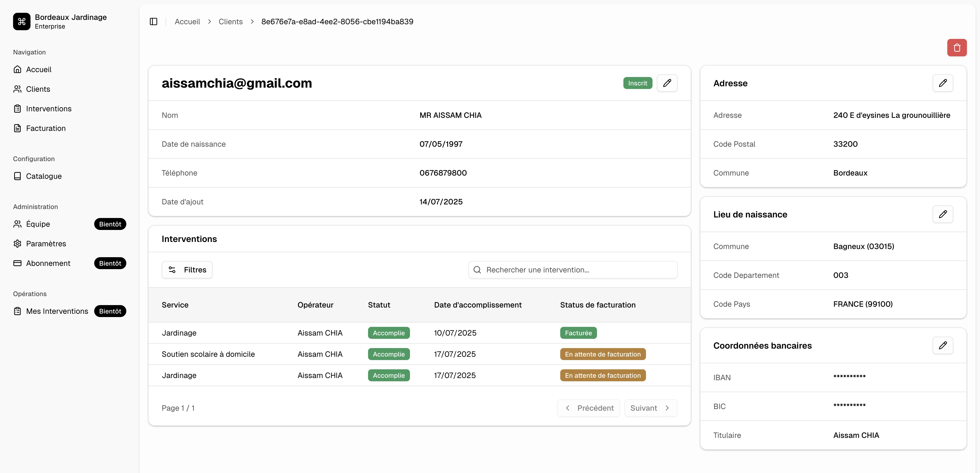Click the Facturée badge on Jardinage row
The image size is (980, 473).
578,333
